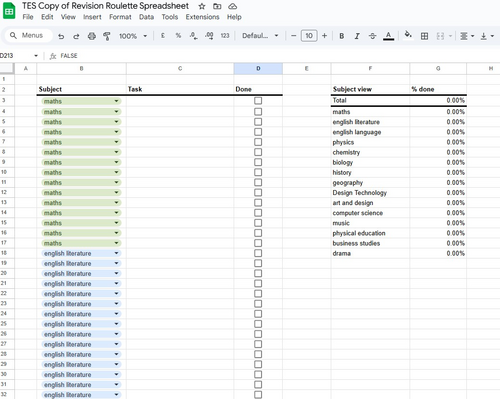Viewport: 500px width, 399px height.
Task: Open font family dropdown Default
Action: (x=260, y=36)
